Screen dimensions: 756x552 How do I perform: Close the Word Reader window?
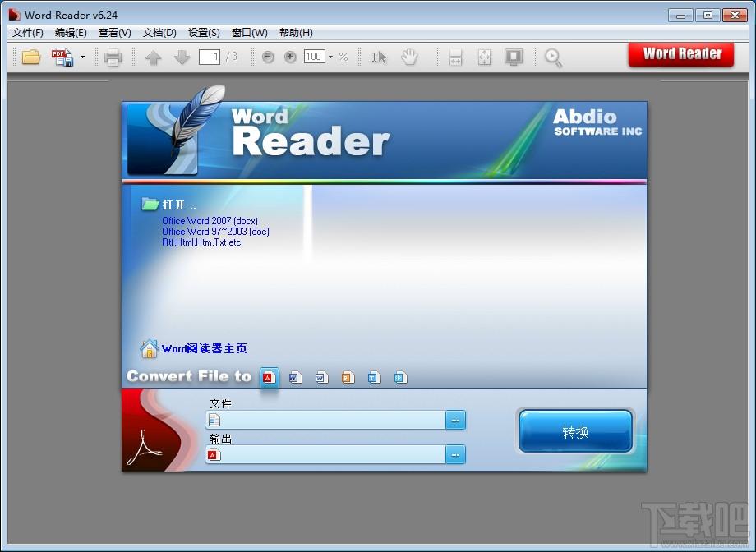tap(735, 16)
